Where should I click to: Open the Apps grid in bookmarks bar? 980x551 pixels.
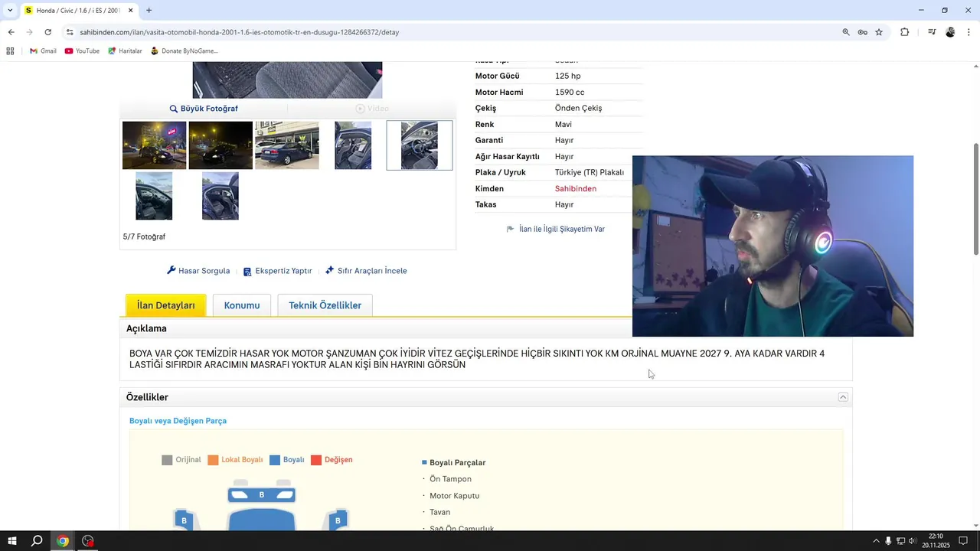point(10,51)
